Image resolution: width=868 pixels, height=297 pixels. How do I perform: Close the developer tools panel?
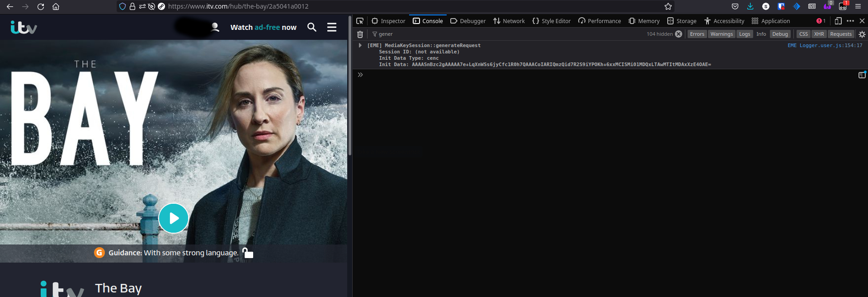tap(862, 21)
